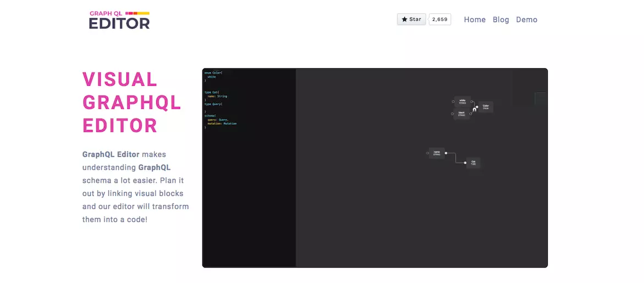Click "type Cat{" line in code pane
644x283 pixels.
212,92
